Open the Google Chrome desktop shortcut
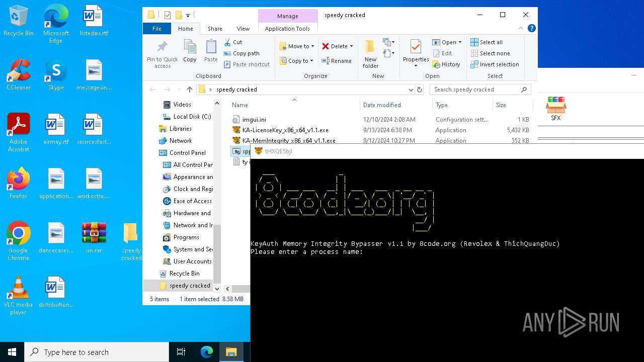This screenshot has height=362, width=644. pyautogui.click(x=19, y=241)
